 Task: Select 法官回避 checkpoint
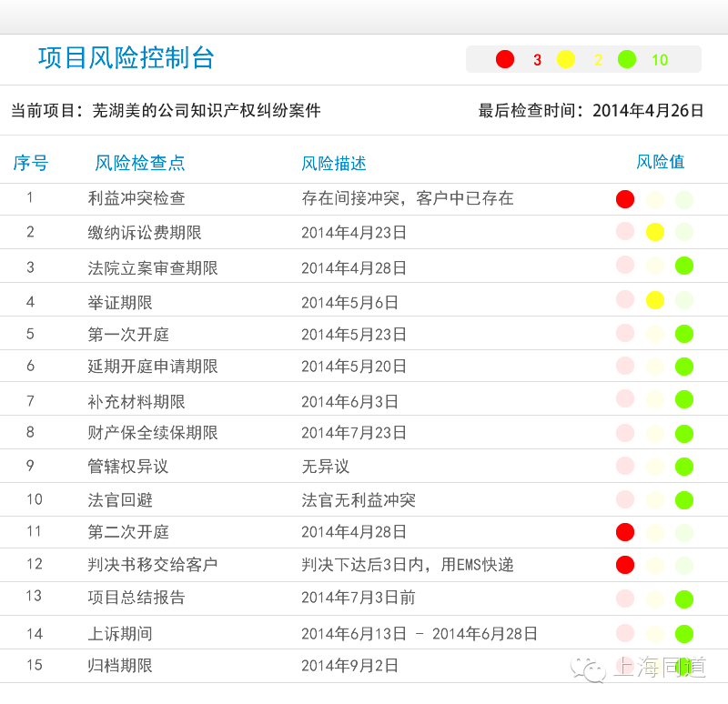[120, 500]
